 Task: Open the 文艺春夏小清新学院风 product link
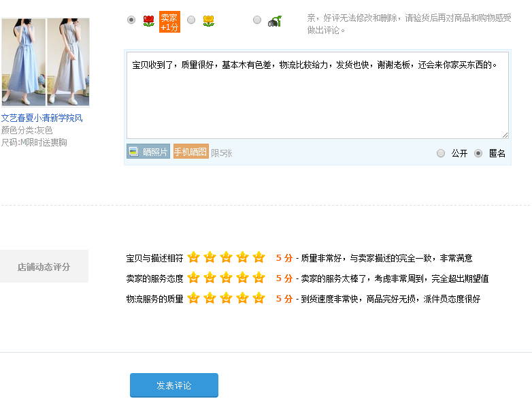coord(41,118)
